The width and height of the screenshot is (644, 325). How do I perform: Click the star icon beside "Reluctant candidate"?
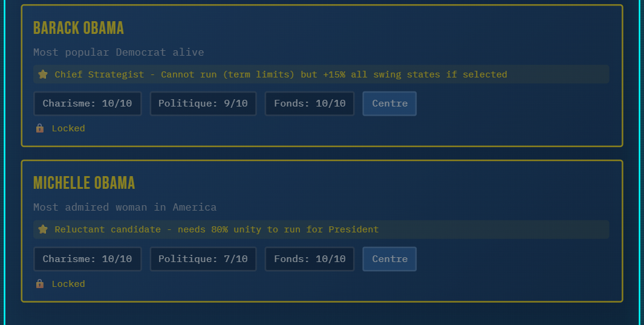click(x=43, y=229)
